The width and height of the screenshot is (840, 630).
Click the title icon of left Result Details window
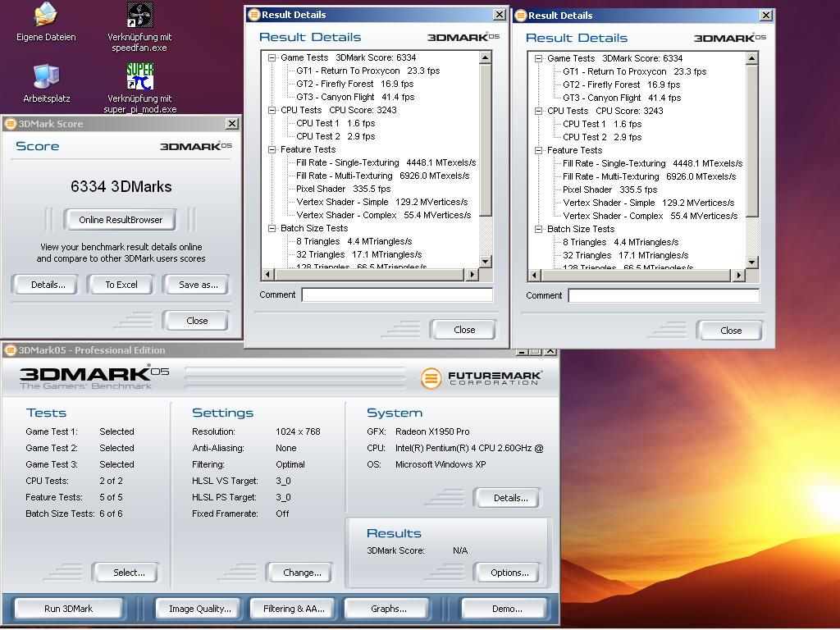pos(254,15)
